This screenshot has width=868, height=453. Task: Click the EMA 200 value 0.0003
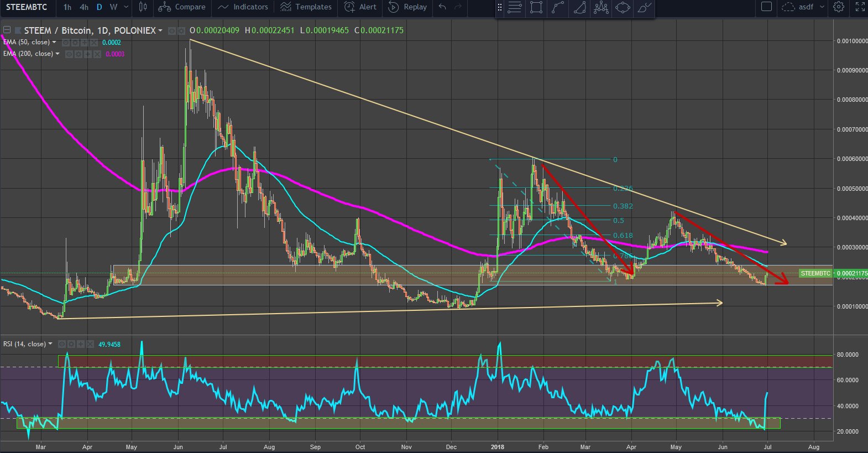coord(115,54)
